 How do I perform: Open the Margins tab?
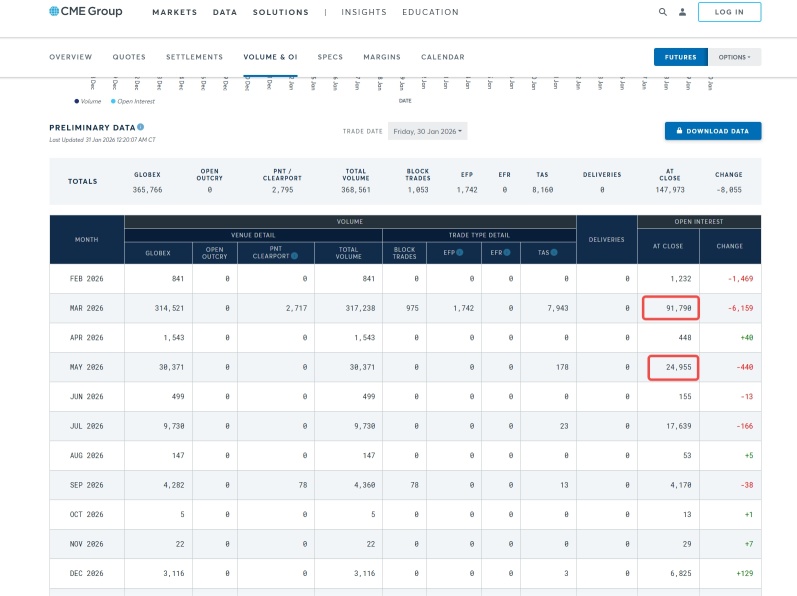click(x=382, y=57)
